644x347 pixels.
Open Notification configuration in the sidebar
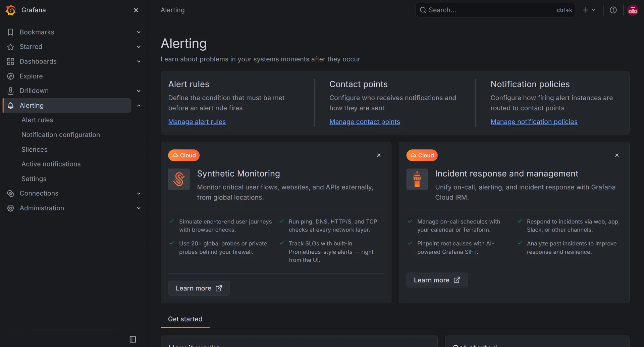click(61, 135)
